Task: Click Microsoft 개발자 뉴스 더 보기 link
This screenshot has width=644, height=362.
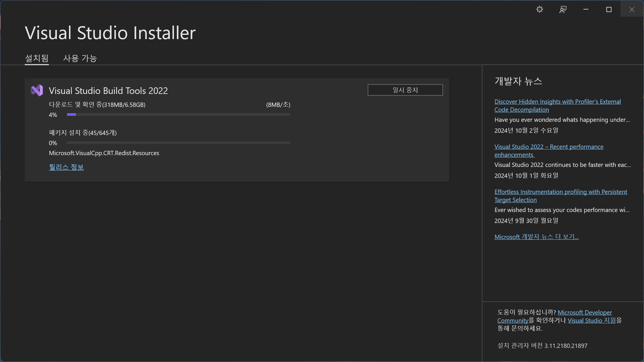Action: [536, 237]
